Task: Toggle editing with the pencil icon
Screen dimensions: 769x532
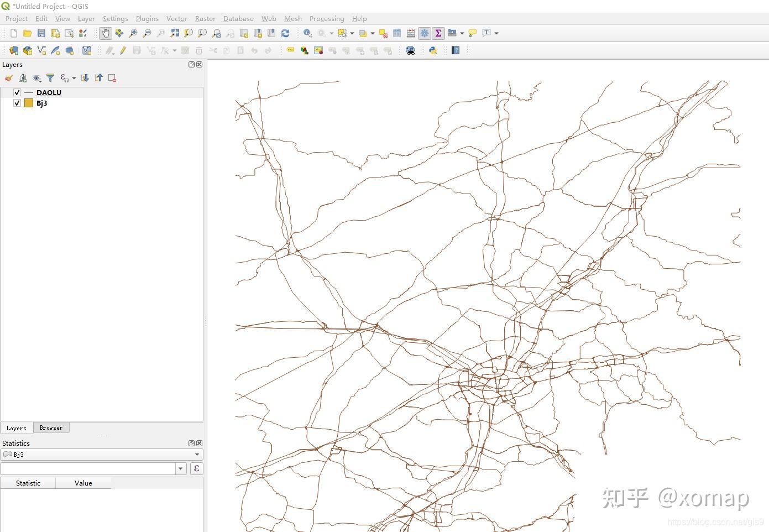Action: (x=123, y=50)
